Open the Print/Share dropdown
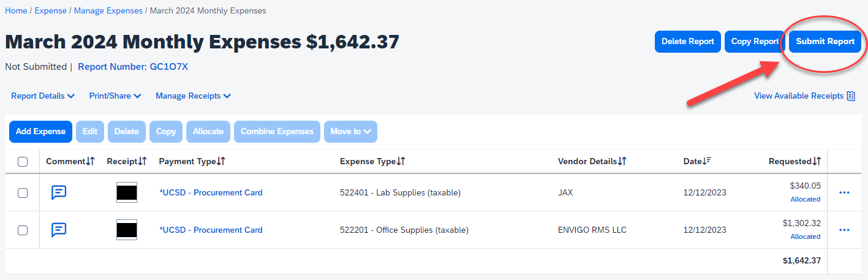This screenshot has width=868, height=280. (x=115, y=96)
